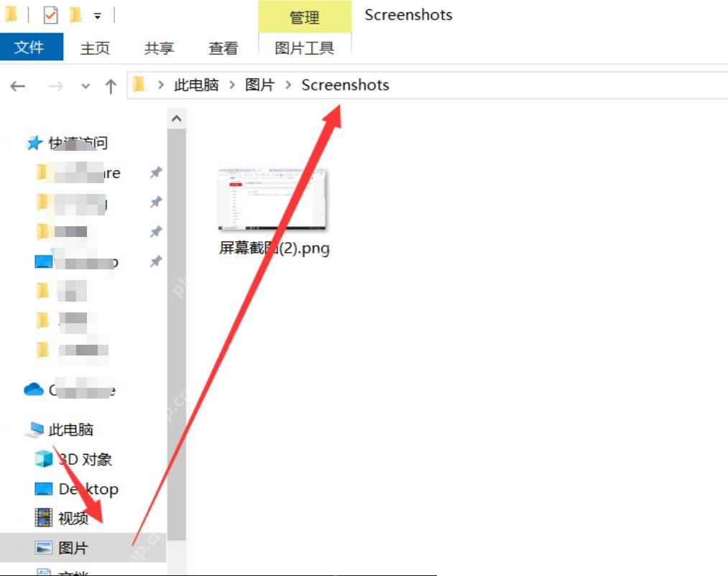Select the OneDrive cloud item
The height and width of the screenshot is (576, 728).
pyautogui.click(x=70, y=390)
